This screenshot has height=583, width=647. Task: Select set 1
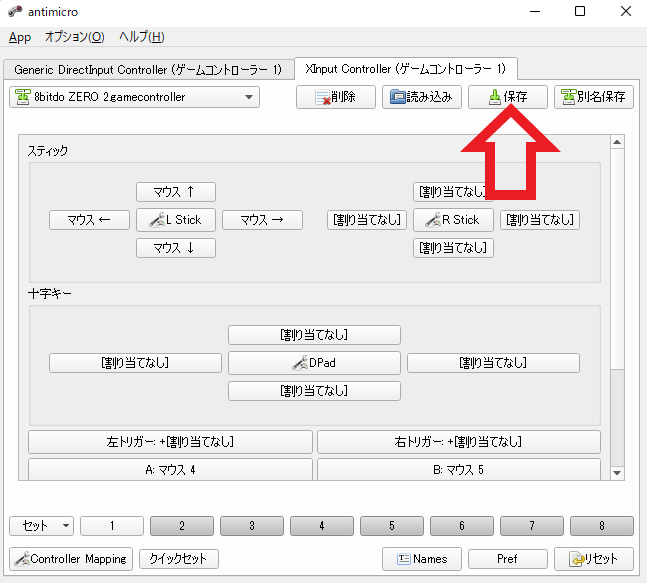[x=112, y=526]
